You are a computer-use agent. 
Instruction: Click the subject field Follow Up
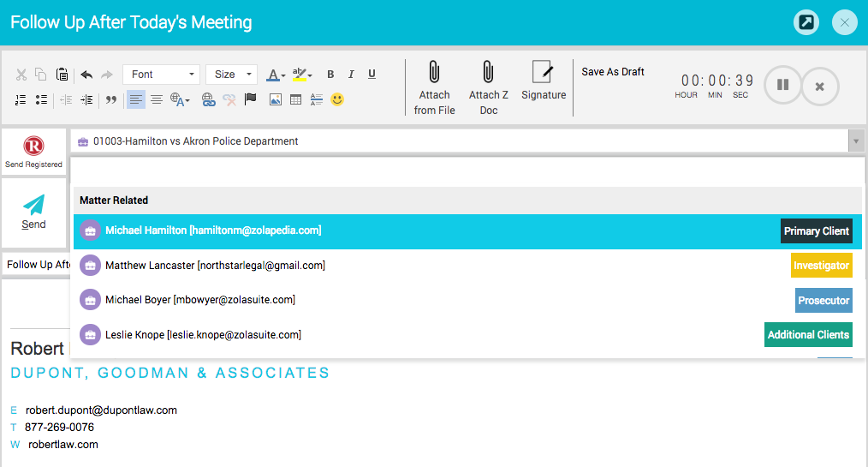38,265
